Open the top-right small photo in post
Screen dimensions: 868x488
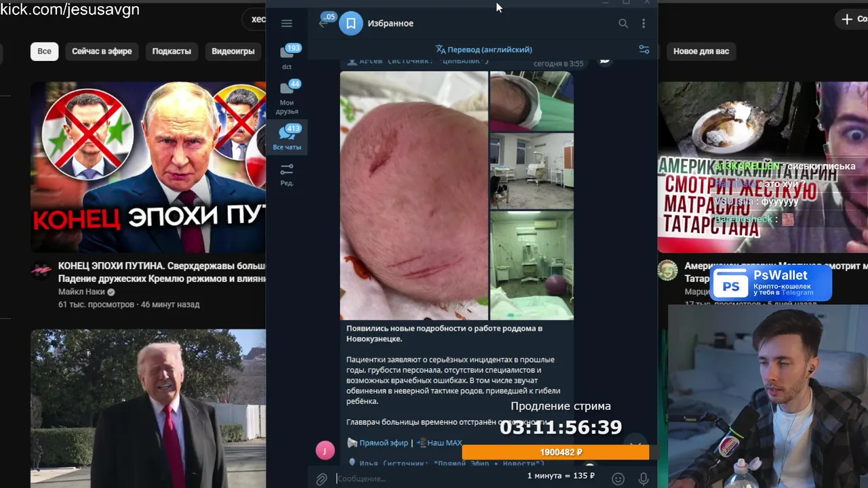coord(532,100)
